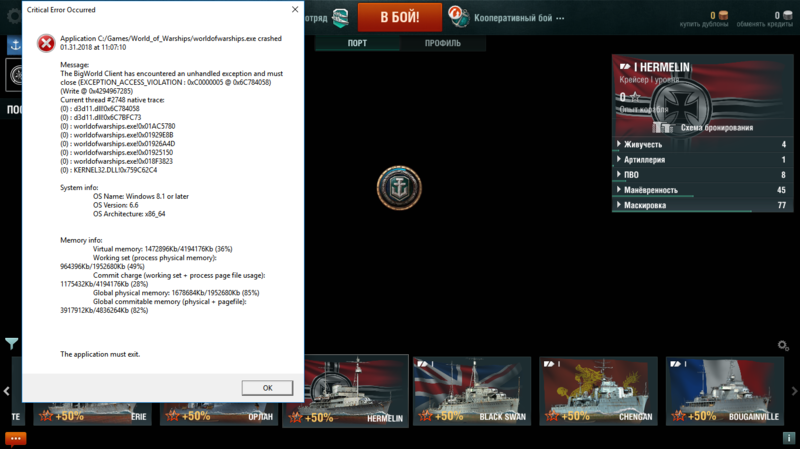Viewport: 800px width, 449px height.
Task: Close the Critical Error Occurred dialog
Action: pos(295,10)
